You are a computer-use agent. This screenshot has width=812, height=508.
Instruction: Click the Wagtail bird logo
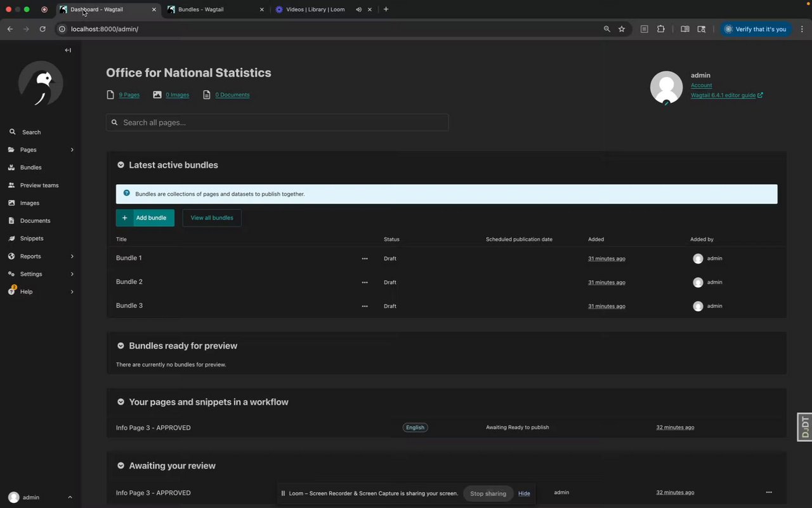point(41,83)
